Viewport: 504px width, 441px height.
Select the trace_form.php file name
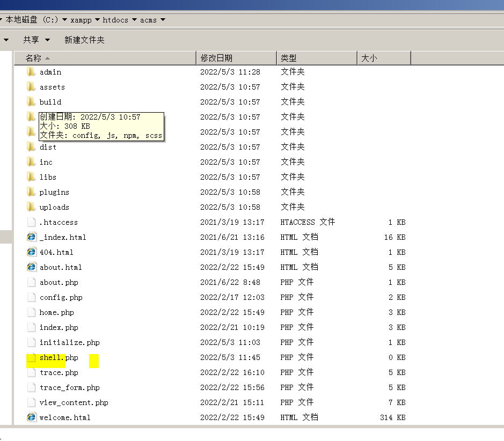pyautogui.click(x=69, y=387)
